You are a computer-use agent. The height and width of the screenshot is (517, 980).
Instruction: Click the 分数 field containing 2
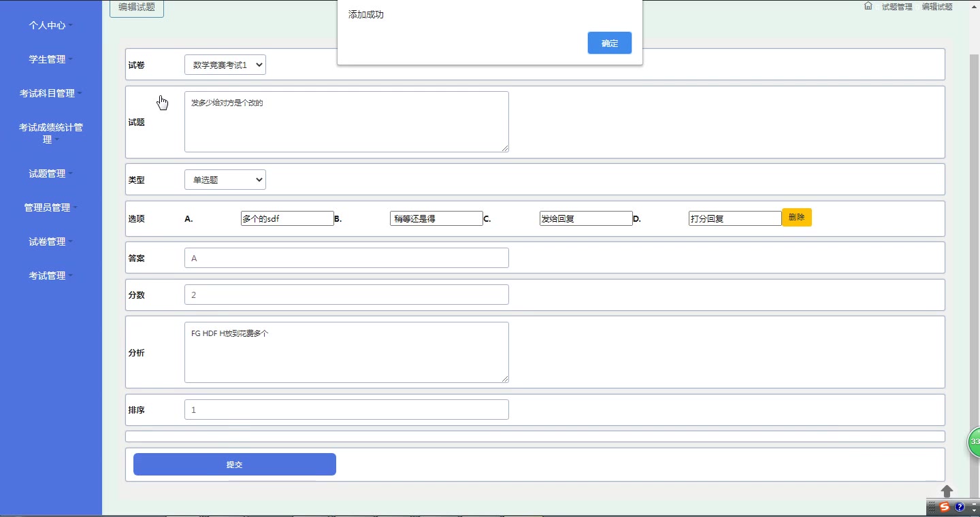click(346, 295)
